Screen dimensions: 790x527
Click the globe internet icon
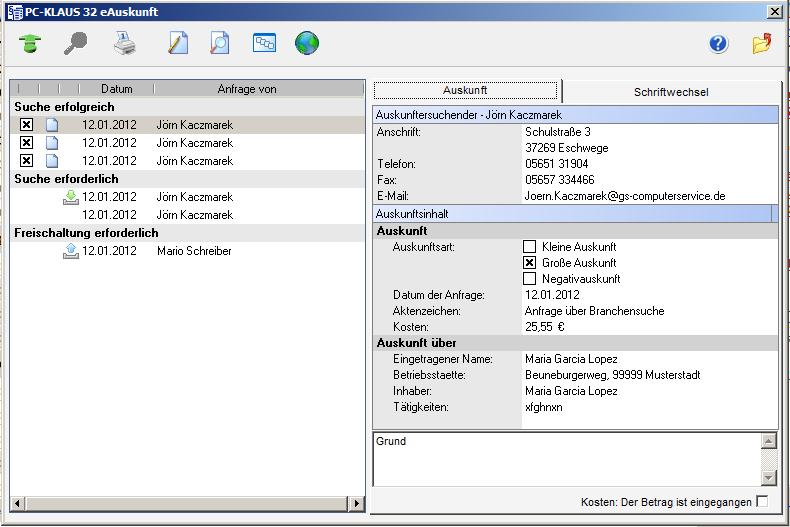click(307, 44)
